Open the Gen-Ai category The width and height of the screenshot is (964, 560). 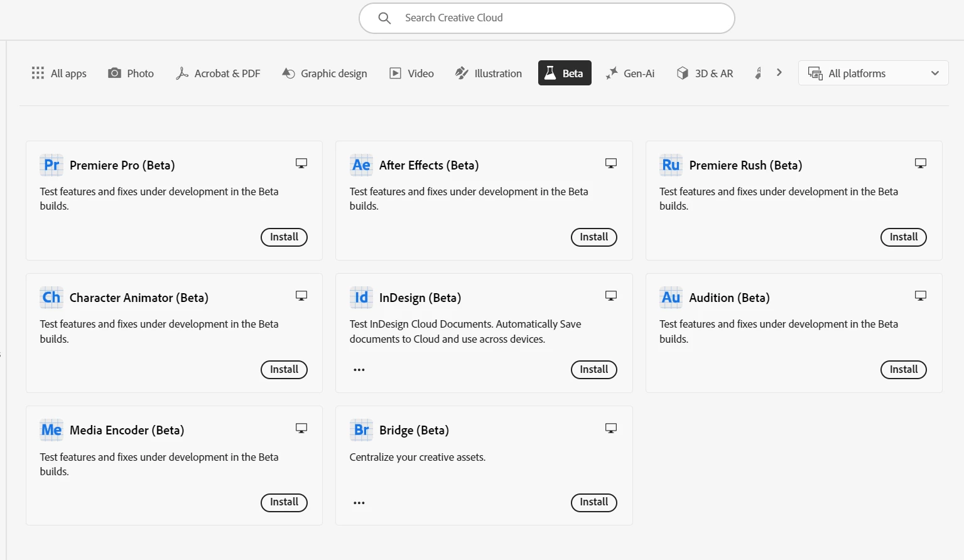click(630, 73)
